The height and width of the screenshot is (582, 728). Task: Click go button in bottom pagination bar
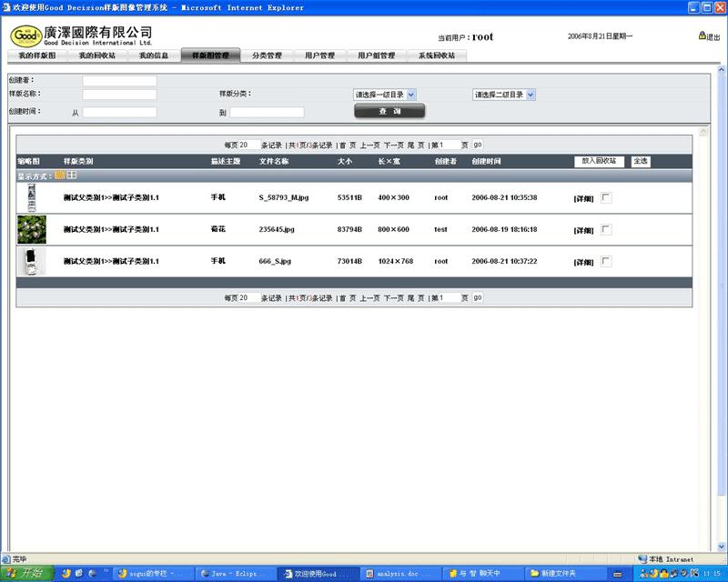(478, 297)
